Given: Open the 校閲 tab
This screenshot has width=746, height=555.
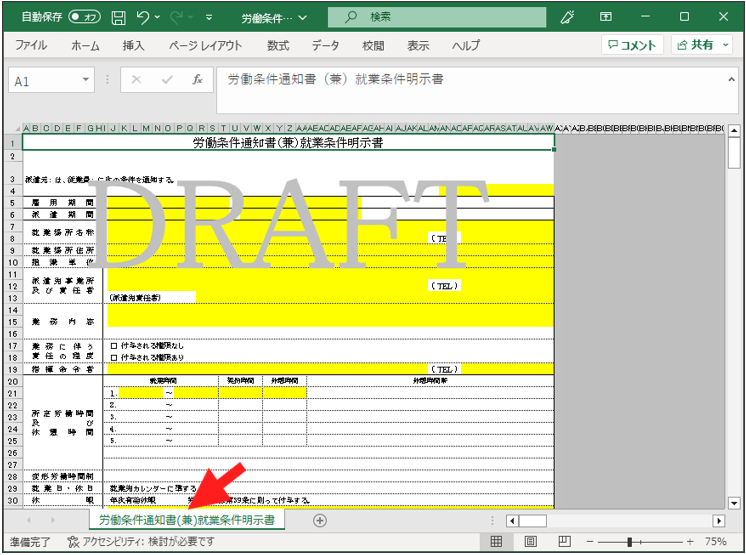Looking at the screenshot, I should click(x=373, y=45).
